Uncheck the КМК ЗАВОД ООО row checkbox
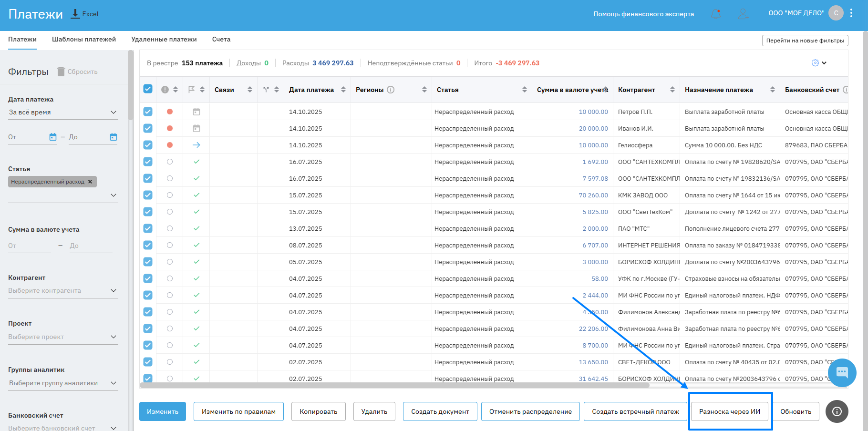 tap(148, 195)
